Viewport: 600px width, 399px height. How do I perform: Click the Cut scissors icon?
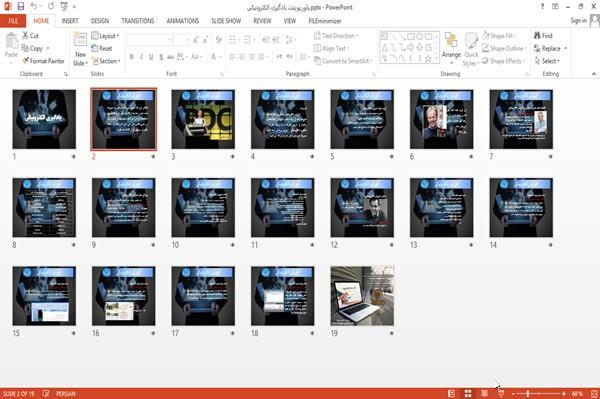pyautogui.click(x=25, y=36)
